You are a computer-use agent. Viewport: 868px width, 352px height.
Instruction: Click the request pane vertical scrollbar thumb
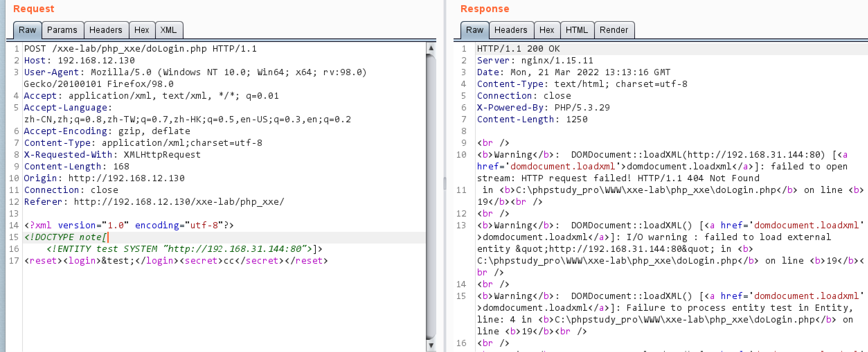coord(431,196)
